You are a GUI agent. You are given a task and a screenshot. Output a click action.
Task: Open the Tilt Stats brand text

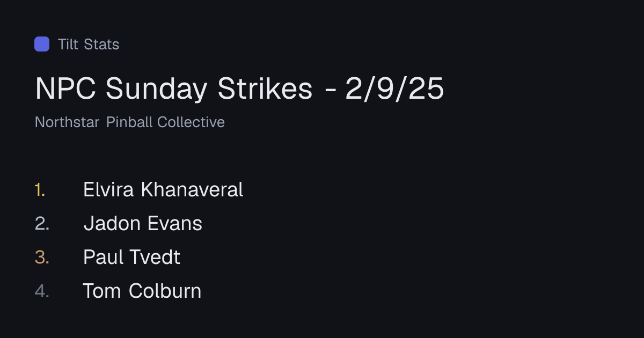pyautogui.click(x=89, y=44)
